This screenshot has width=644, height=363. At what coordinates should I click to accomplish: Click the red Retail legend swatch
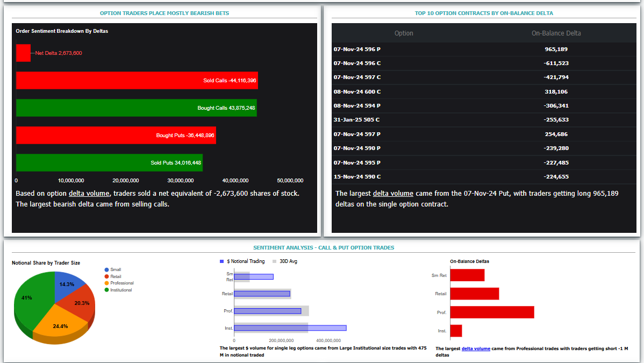[107, 276]
